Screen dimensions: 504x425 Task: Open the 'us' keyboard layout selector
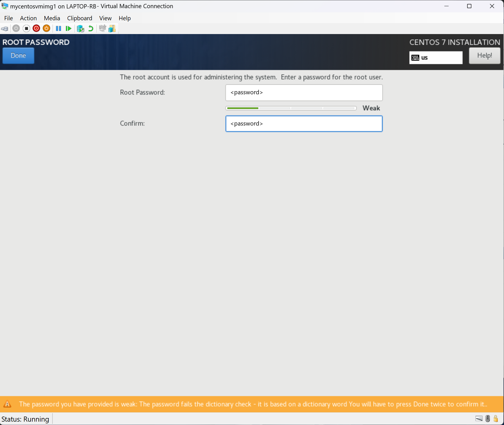pos(436,58)
